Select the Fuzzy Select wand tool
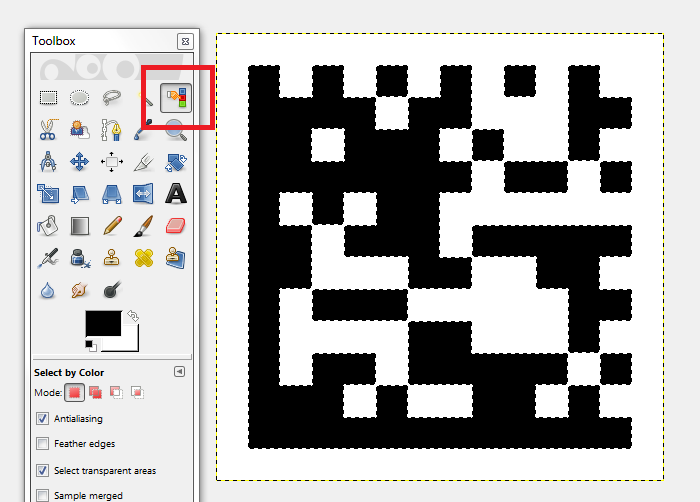 coord(145,98)
